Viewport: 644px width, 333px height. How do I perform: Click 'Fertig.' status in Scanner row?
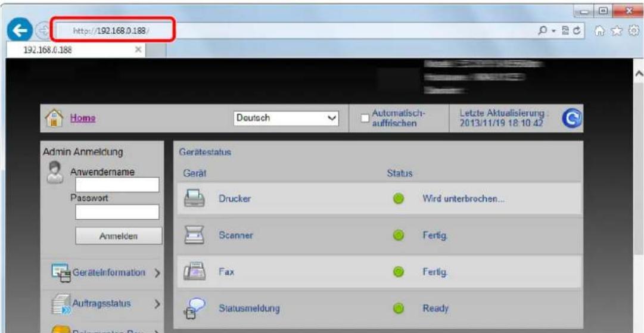(435, 236)
